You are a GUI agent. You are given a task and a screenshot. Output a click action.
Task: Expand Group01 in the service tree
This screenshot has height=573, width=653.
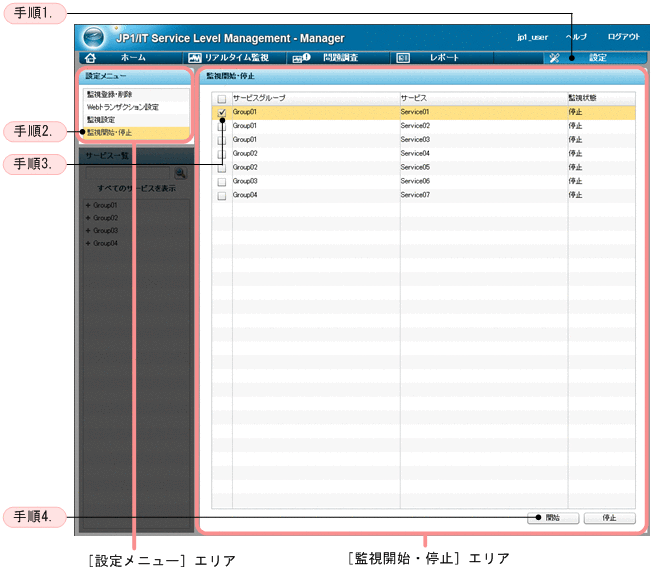coord(88,205)
